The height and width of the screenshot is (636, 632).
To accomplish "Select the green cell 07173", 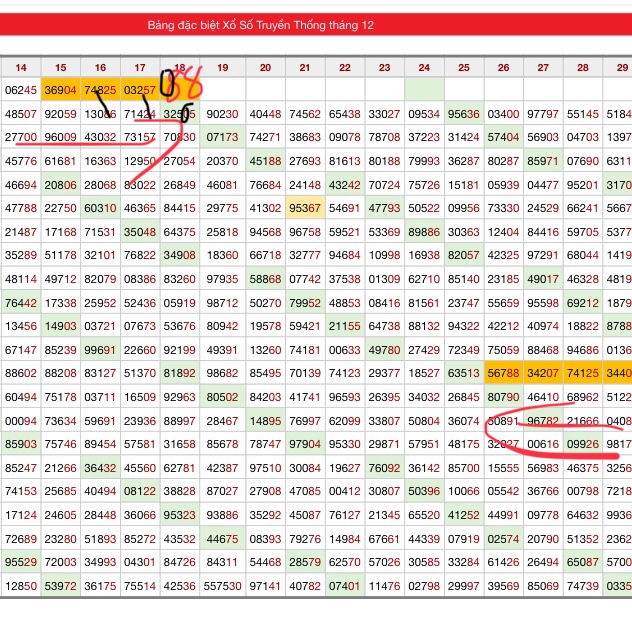I will (222, 137).
